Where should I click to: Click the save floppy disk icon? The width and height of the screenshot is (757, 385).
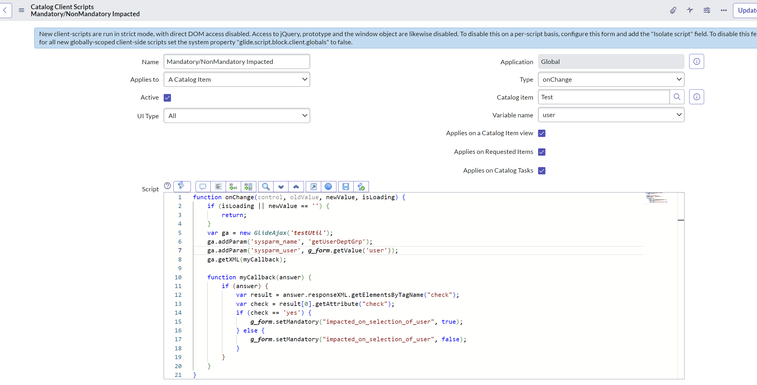pos(346,186)
